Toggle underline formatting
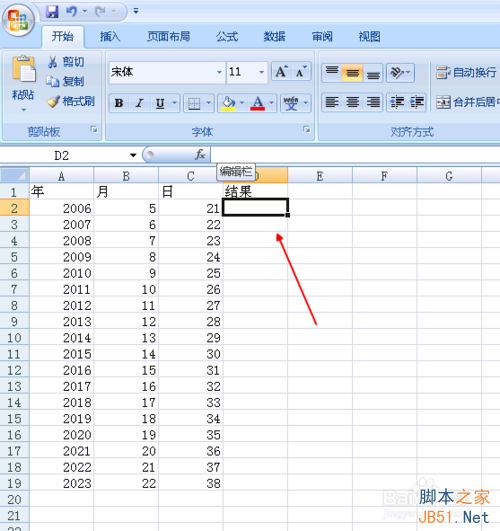This screenshot has width=500, height=531. [160, 103]
